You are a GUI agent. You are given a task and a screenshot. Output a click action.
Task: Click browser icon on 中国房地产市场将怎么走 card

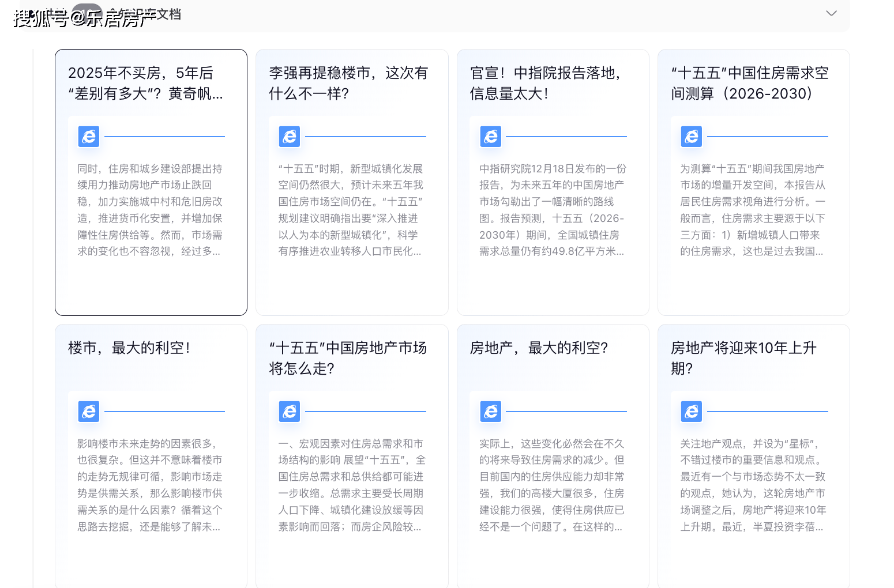coord(290,412)
